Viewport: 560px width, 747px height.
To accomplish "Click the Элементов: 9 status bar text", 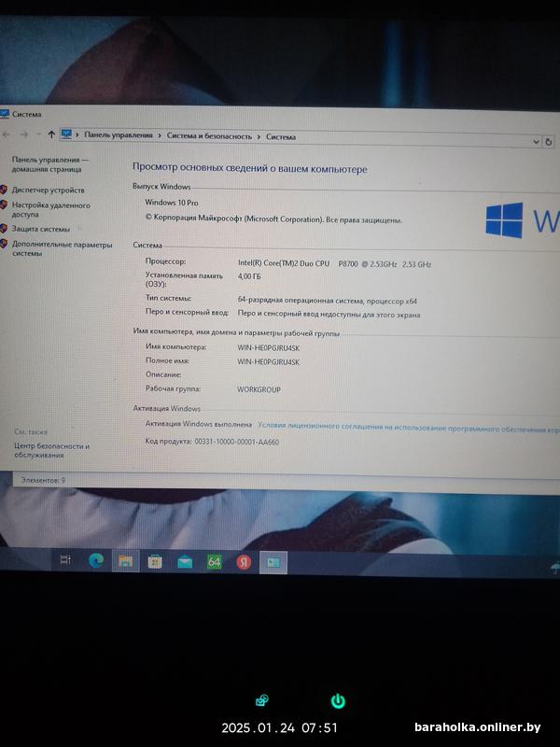I will pos(43,480).
